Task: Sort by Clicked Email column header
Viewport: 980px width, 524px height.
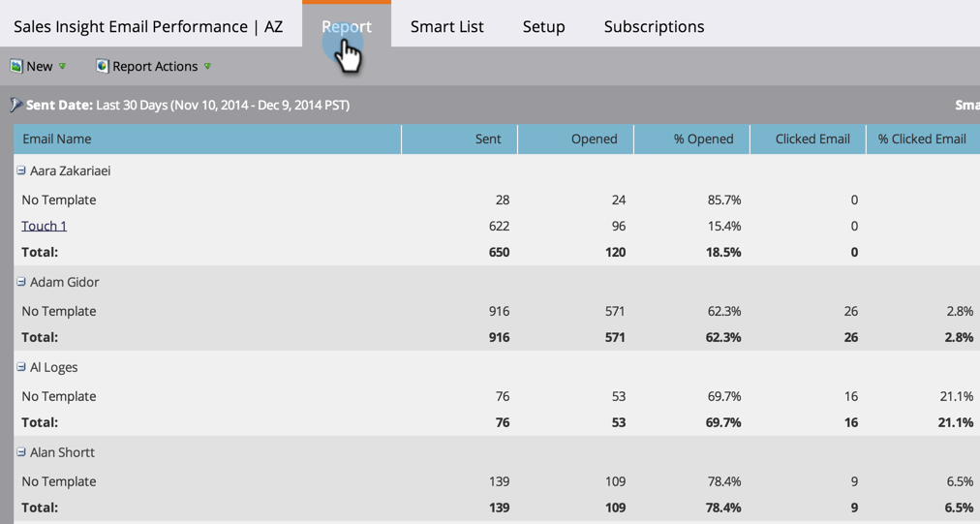Action: (809, 139)
